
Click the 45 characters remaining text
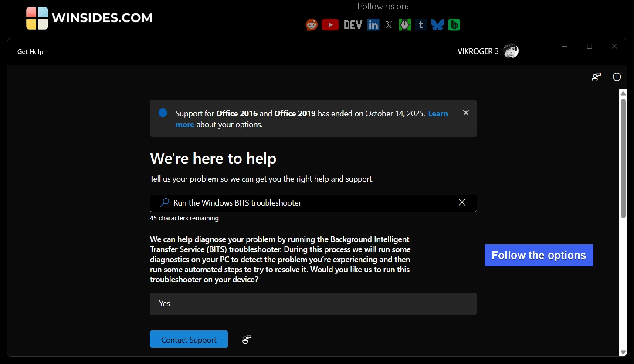tap(184, 218)
